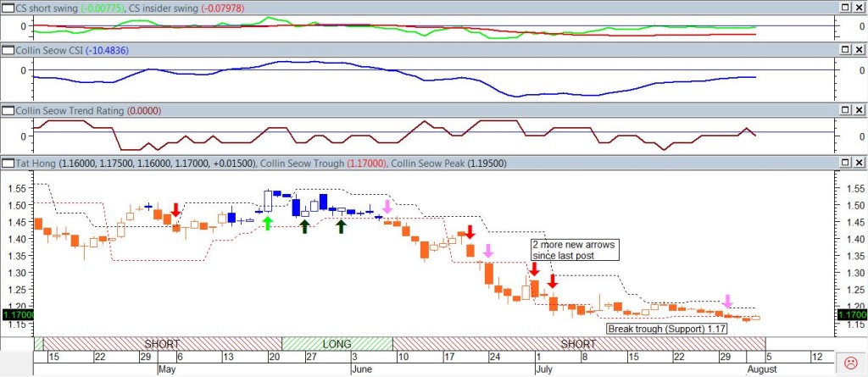Click the sad face icon beside the date axis
The image size is (868, 377).
(849, 363)
